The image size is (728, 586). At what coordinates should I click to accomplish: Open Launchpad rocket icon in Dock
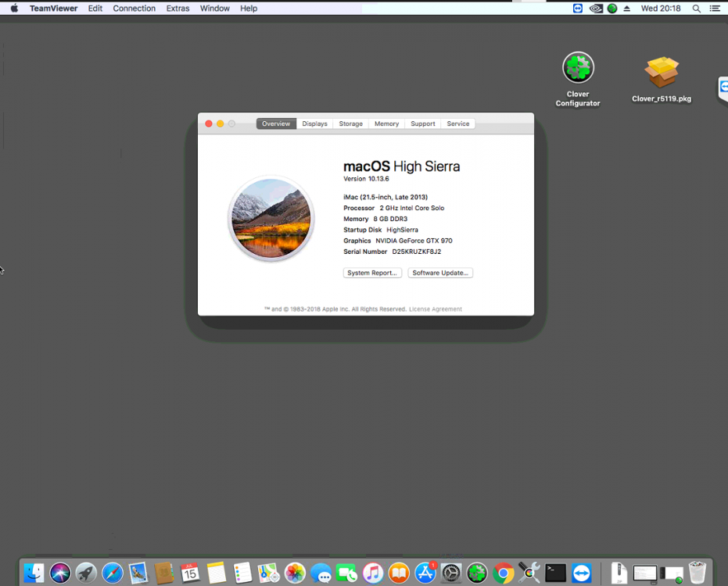(x=86, y=573)
